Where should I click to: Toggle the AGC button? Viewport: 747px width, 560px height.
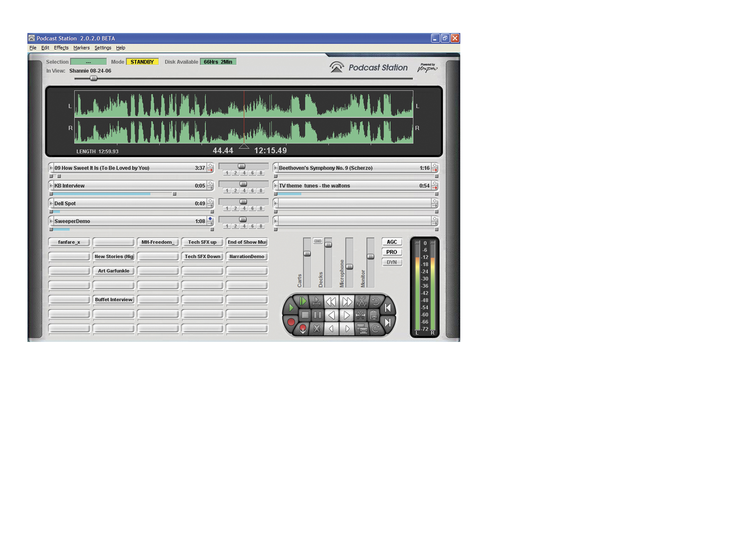coord(392,242)
